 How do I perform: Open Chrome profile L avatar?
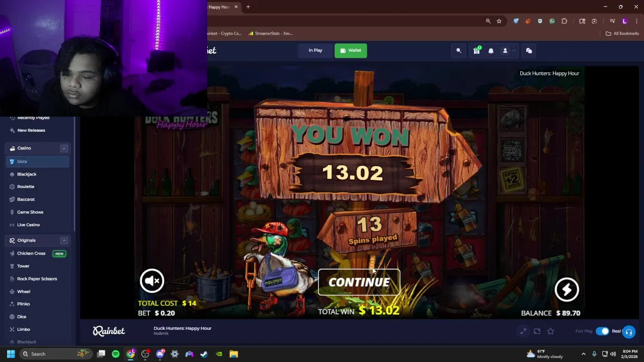coord(624,21)
